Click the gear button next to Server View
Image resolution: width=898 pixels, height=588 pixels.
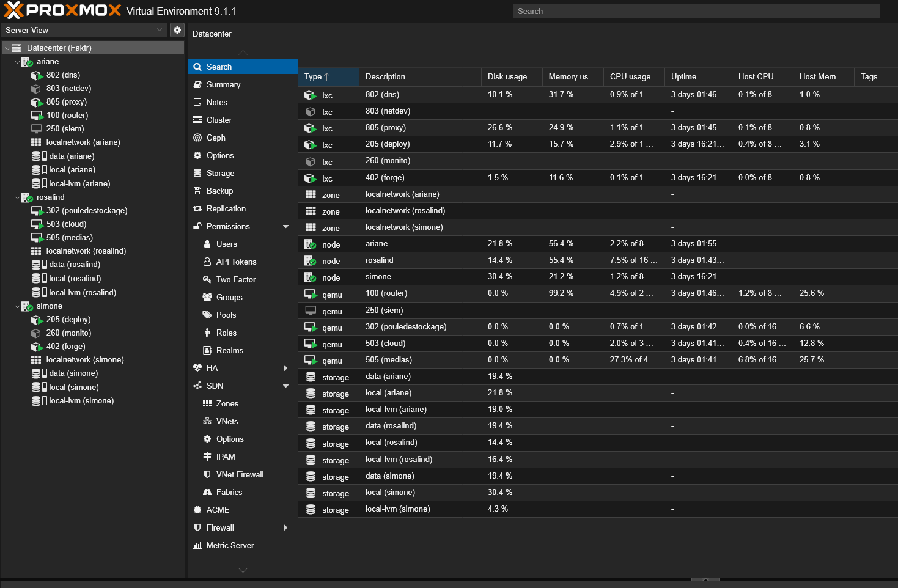point(177,29)
